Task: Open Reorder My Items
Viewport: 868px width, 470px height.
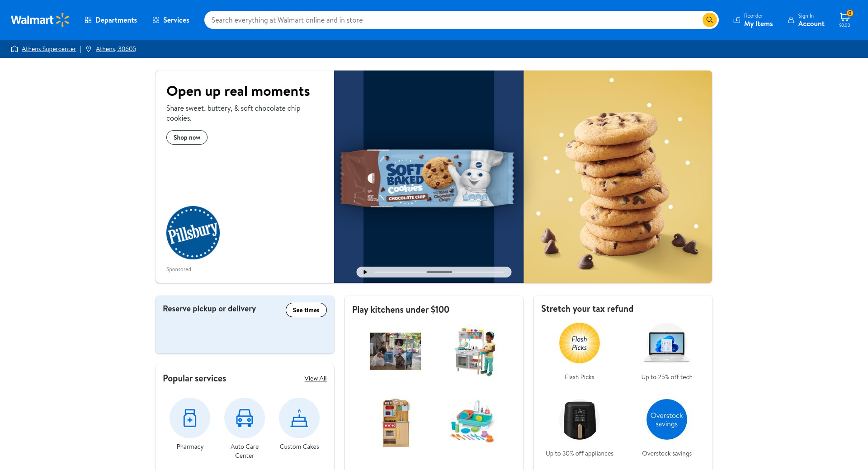Action: (x=753, y=20)
